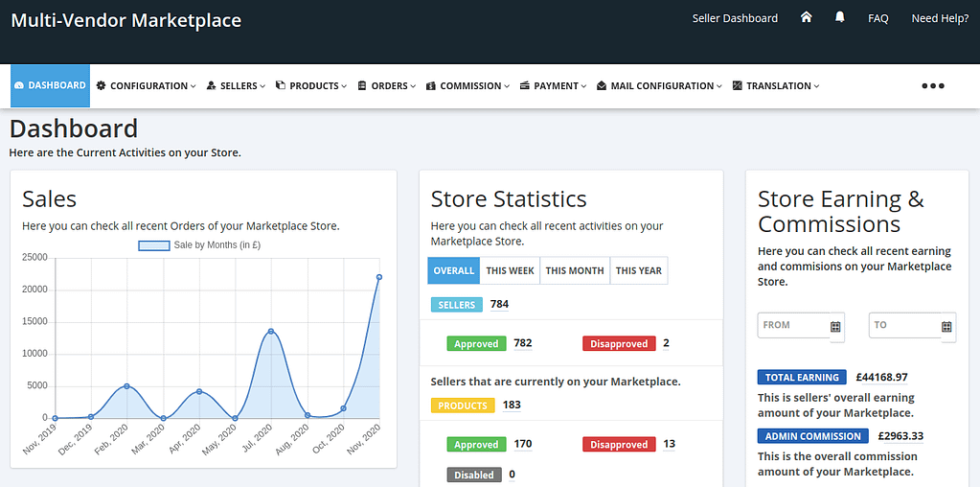Expand the Translation dropdown arrow
980x487 pixels.
817,86
